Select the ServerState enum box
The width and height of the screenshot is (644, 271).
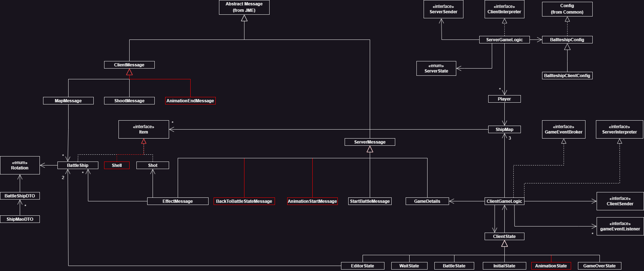pyautogui.click(x=436, y=68)
